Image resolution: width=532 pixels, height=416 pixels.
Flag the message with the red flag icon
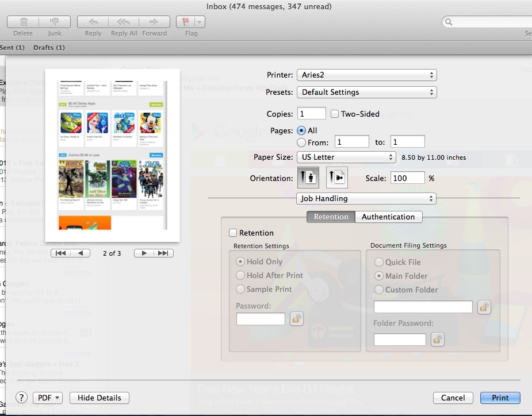(x=186, y=22)
